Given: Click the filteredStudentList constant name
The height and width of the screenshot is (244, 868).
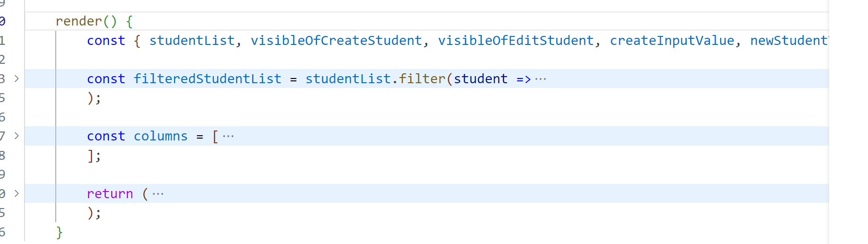Looking at the screenshot, I should 207,79.
